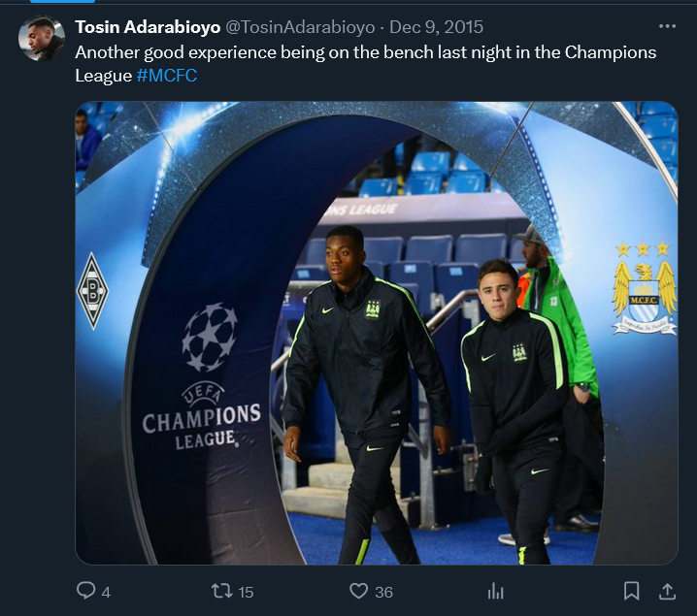The width and height of the screenshot is (697, 616).
Task: Open the #MCFC hashtag
Action: tap(167, 76)
